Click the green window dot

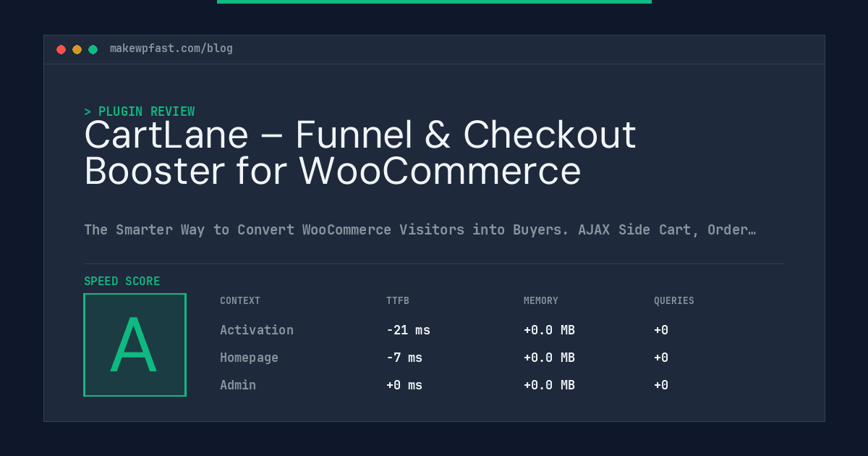(93, 49)
